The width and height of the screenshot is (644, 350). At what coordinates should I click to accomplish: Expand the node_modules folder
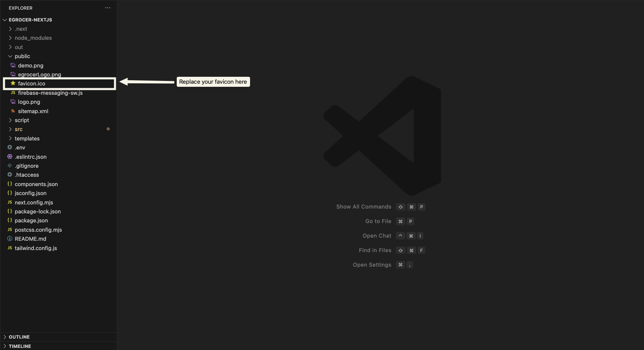click(x=10, y=38)
